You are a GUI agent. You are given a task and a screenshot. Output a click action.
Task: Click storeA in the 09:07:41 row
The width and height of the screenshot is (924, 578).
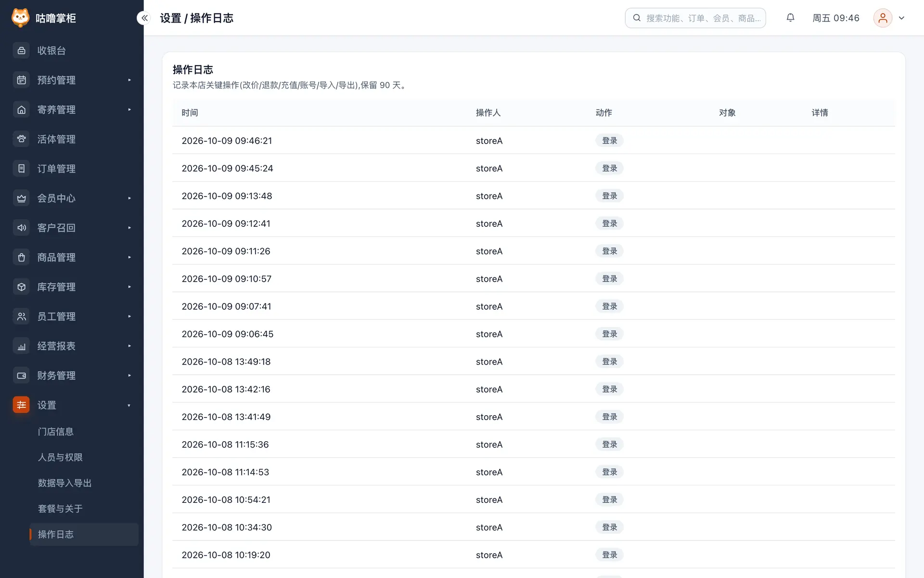(489, 306)
